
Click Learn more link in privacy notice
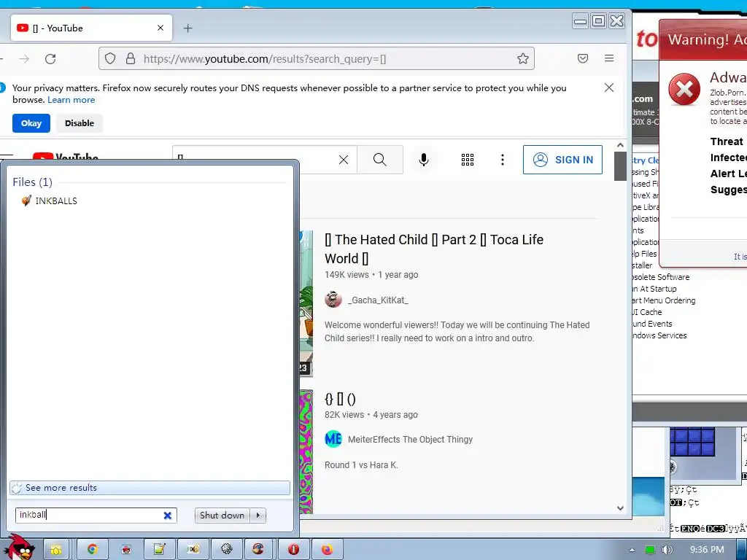tap(71, 99)
